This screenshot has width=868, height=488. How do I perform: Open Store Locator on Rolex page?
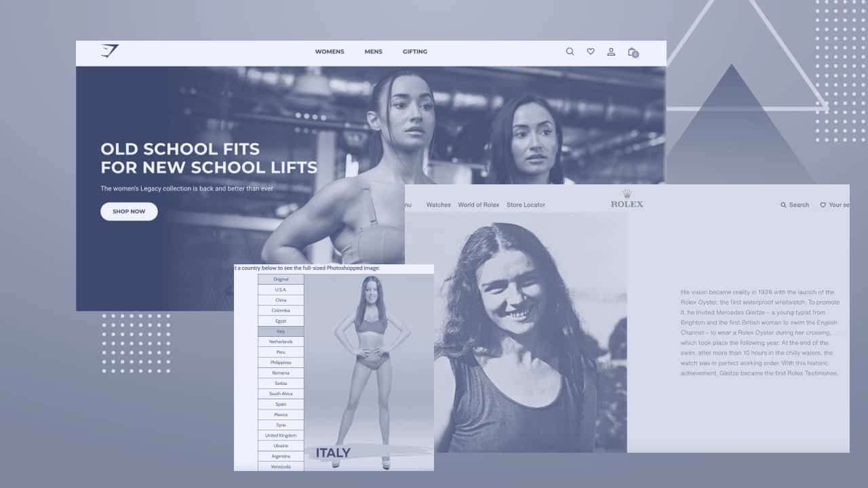coord(526,205)
